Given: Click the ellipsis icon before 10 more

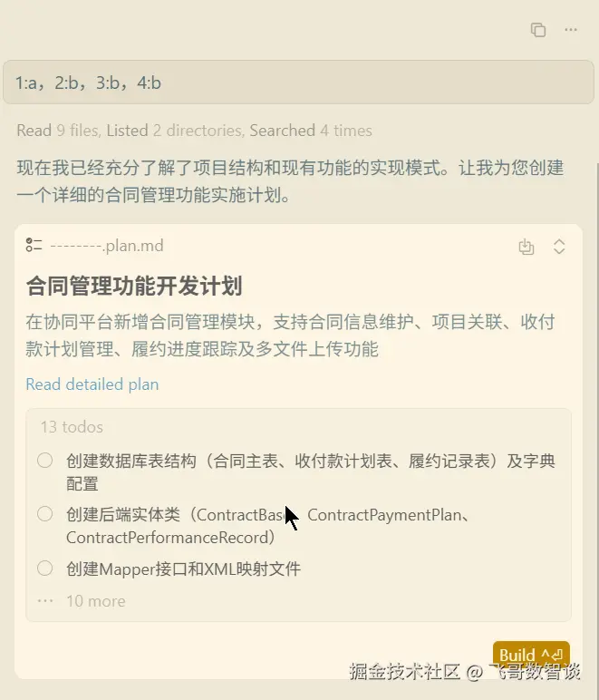Looking at the screenshot, I should click(45, 601).
